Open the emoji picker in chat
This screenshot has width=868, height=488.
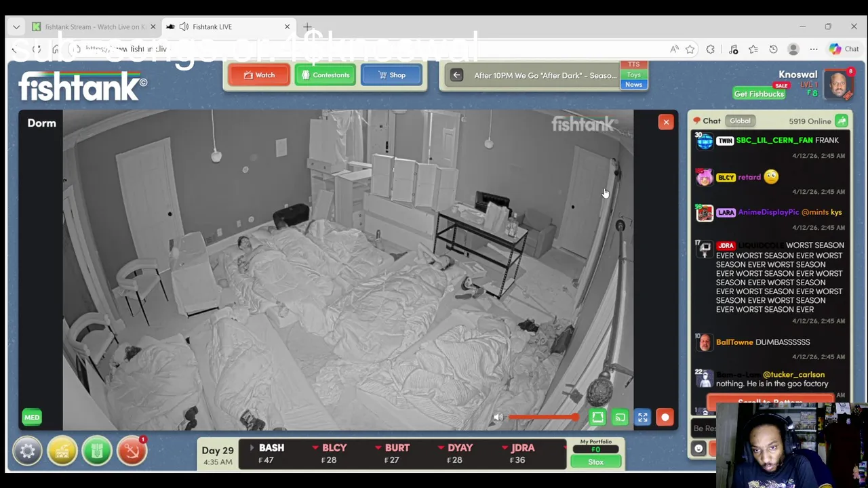[x=698, y=449]
